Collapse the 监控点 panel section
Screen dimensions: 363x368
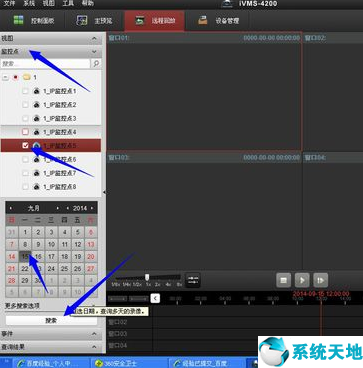tap(94, 52)
